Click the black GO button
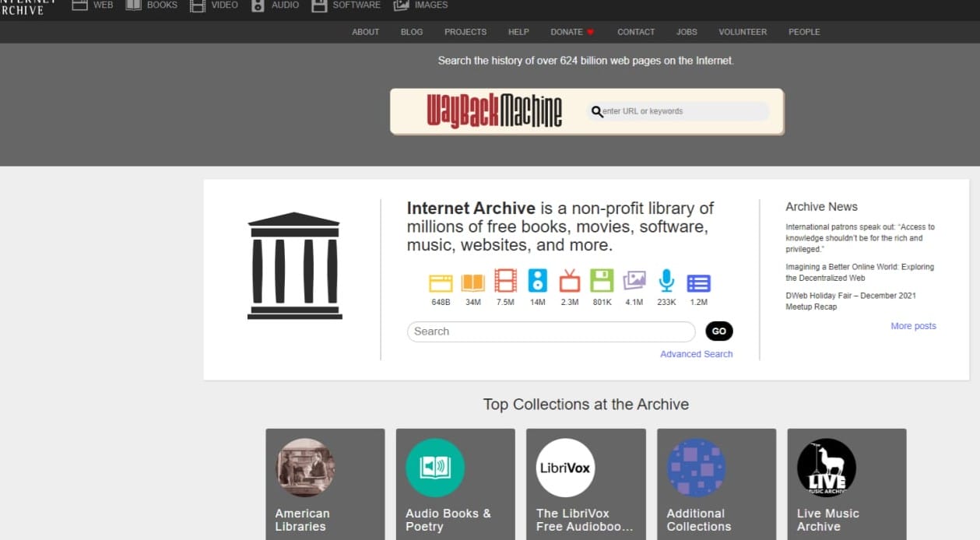 (719, 331)
